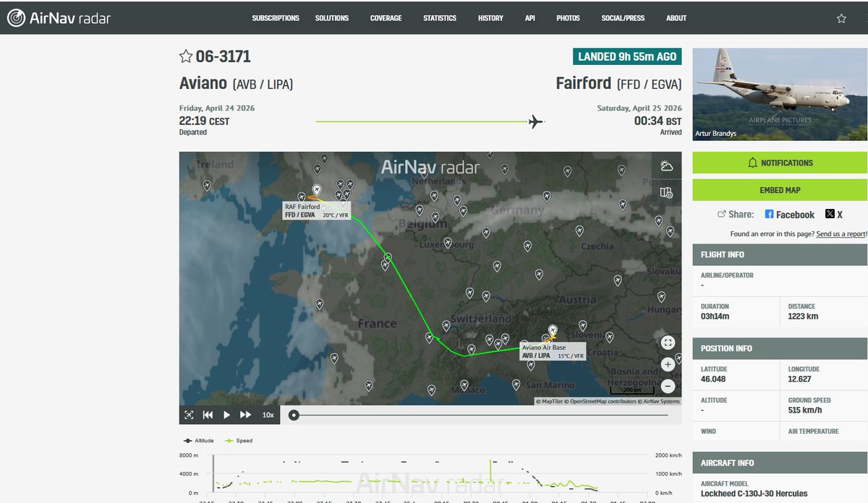Click the RAF Fairford airport label on the map

point(317,211)
